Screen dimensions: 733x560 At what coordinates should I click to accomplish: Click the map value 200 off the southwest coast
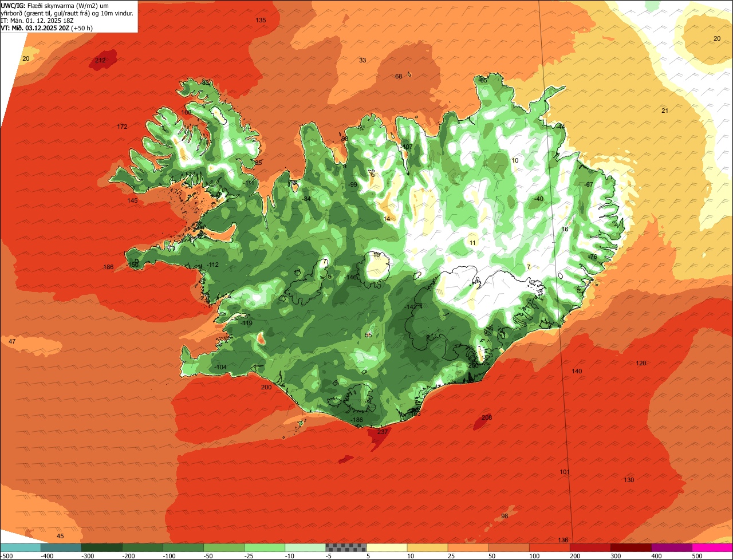(266, 388)
